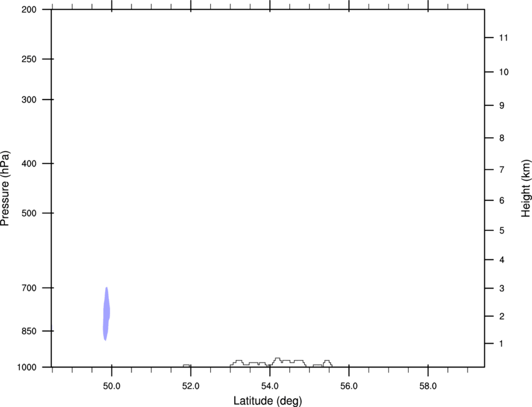The image size is (532, 407).
Task: Click the 200 hPa pressure label
Action: [x=29, y=9]
